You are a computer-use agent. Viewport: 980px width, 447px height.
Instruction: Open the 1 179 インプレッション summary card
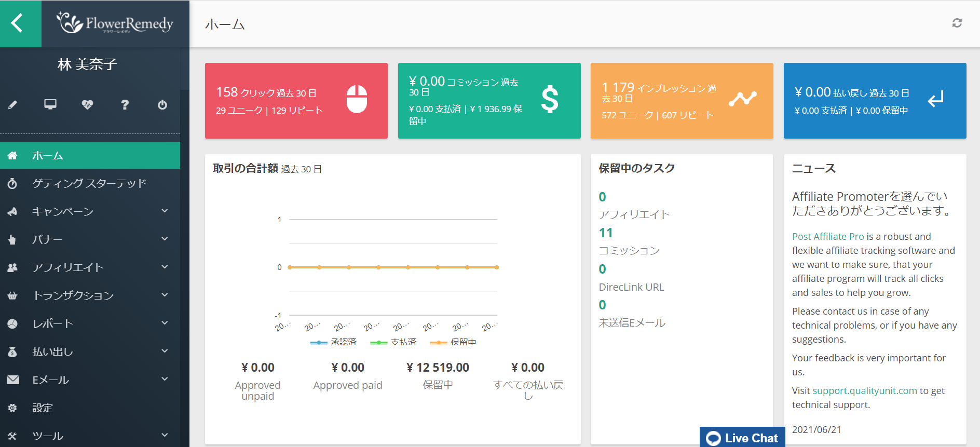[682, 101]
